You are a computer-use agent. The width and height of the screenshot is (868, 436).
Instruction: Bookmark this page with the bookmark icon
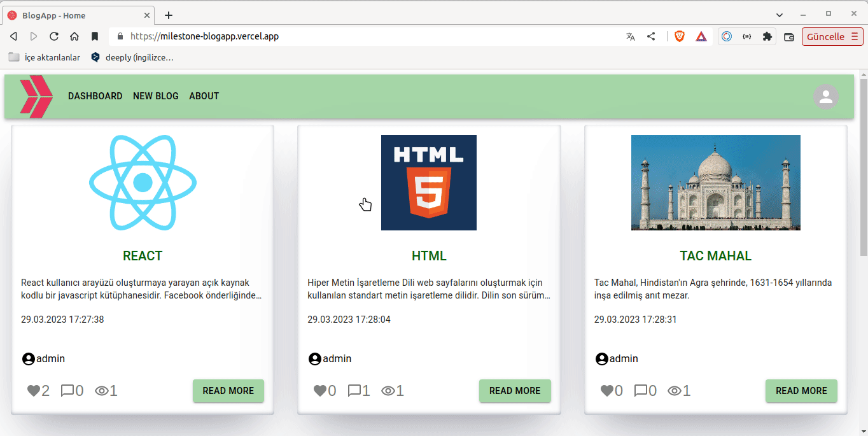(x=95, y=36)
